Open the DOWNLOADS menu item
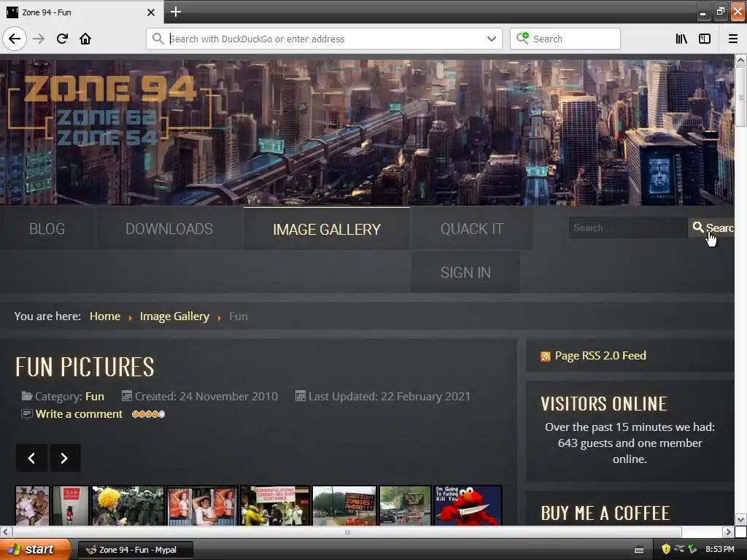 coord(169,229)
